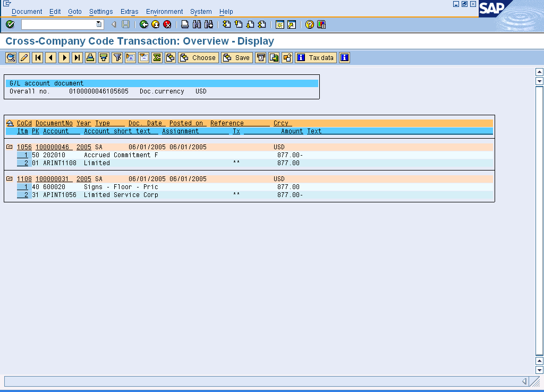Click the display details magnifier icon
This screenshot has height=392, width=544.
click(x=11, y=57)
